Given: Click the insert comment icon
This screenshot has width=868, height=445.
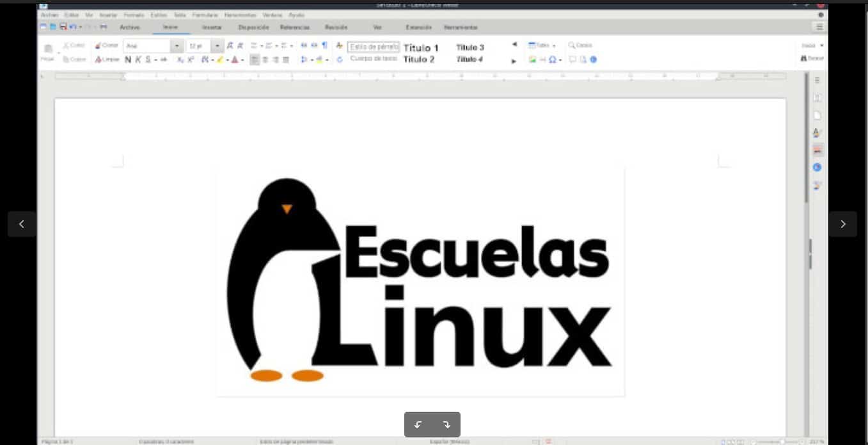Looking at the screenshot, I should [572, 60].
